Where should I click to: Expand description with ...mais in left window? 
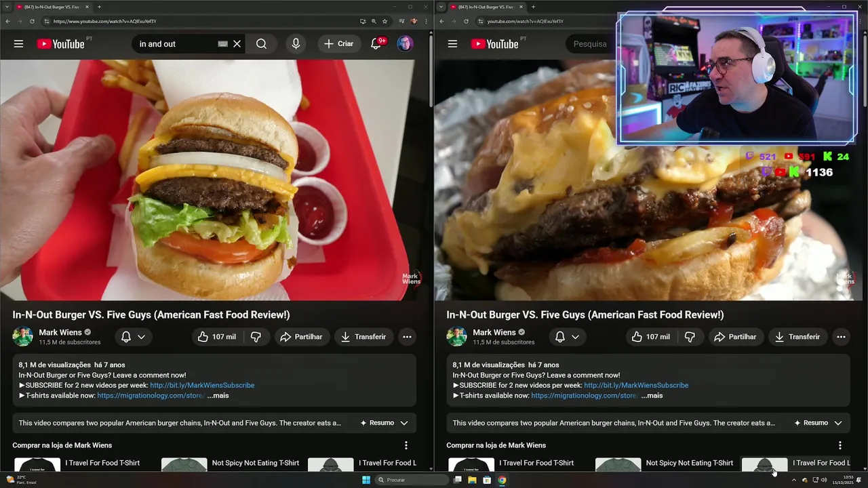click(x=218, y=395)
